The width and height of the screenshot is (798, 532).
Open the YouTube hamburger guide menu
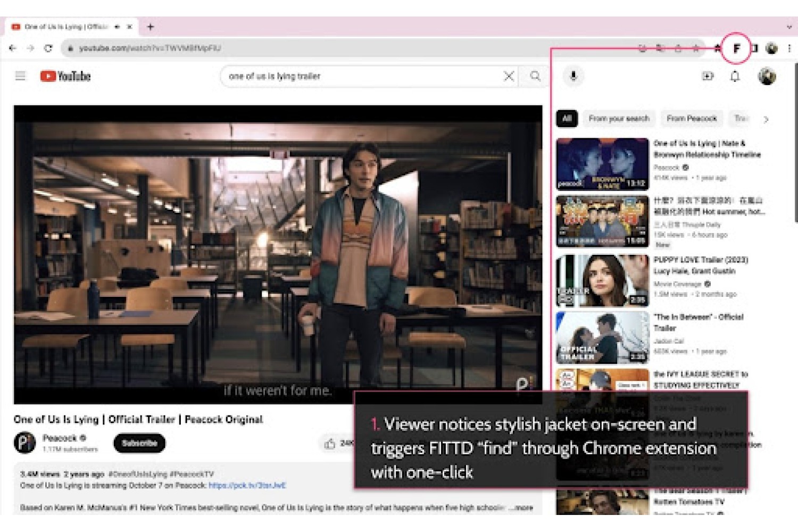click(x=20, y=76)
